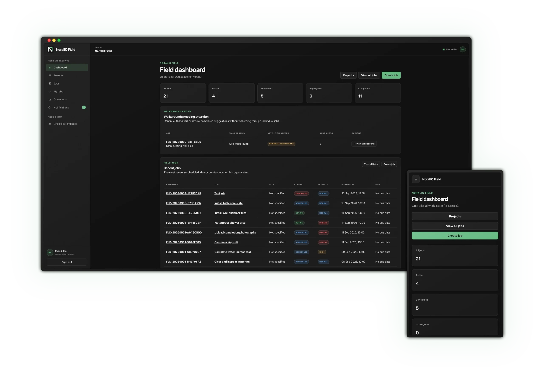Click the HIGH priority badge
Screen dimensions: 544x392
click(322, 252)
